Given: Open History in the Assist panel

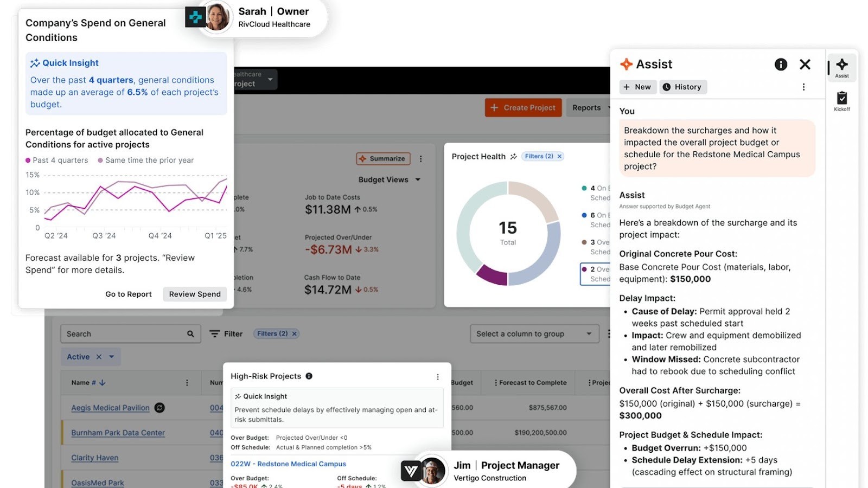Looking at the screenshot, I should click(683, 87).
